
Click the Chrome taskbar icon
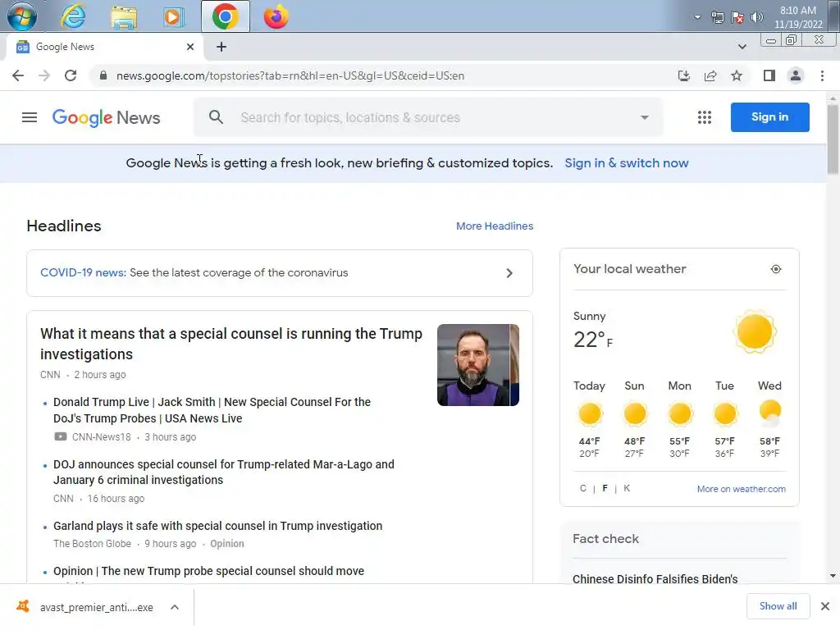(x=226, y=16)
